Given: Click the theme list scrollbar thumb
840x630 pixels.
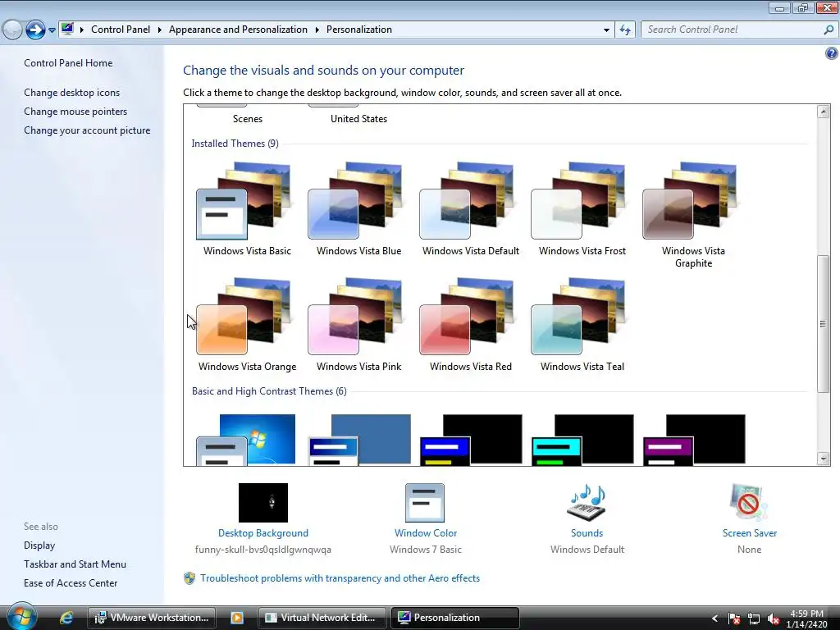Looking at the screenshot, I should (824, 323).
